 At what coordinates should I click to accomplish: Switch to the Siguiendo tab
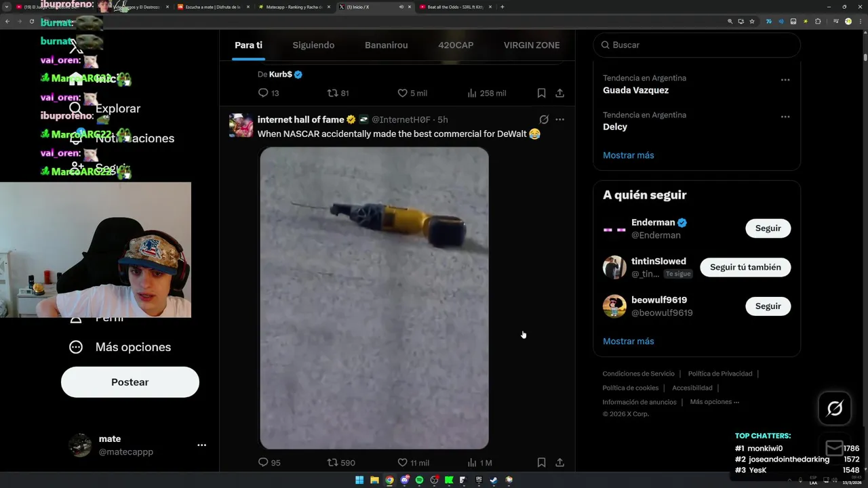coord(313,45)
